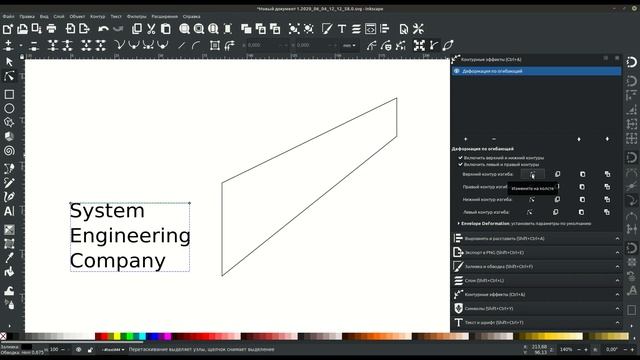Click the Cut scissors icon

coord(151,29)
